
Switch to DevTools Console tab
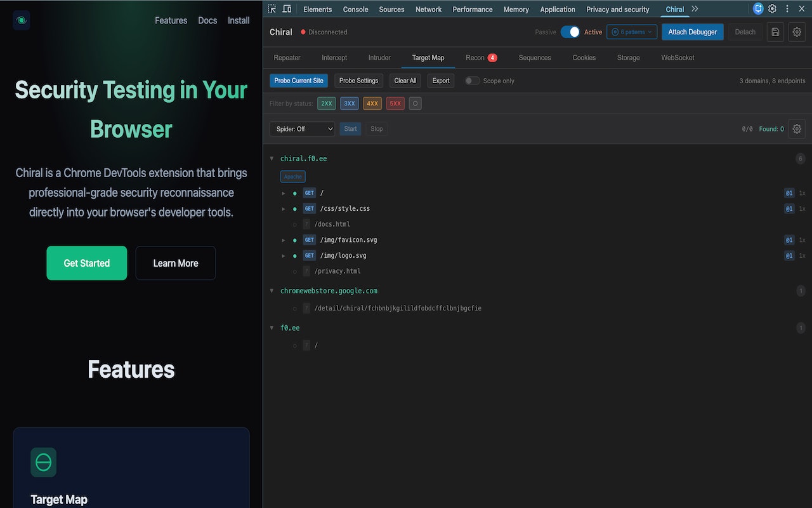point(355,10)
